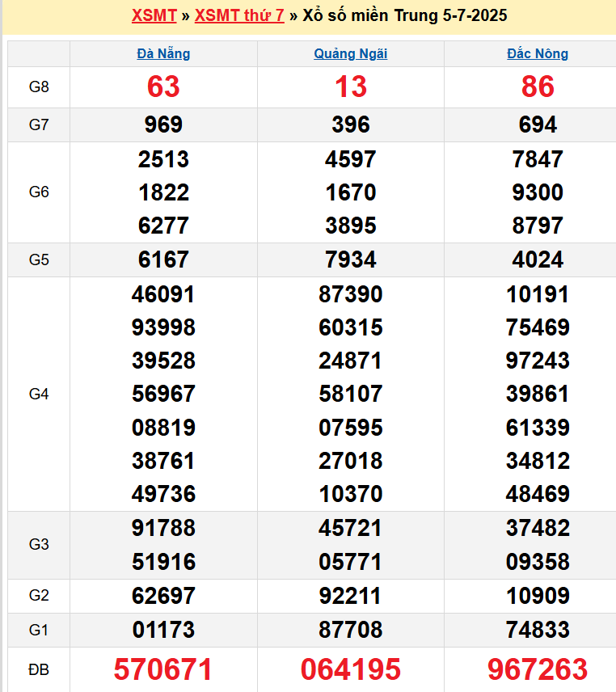Select the G7 row label

(x=39, y=124)
